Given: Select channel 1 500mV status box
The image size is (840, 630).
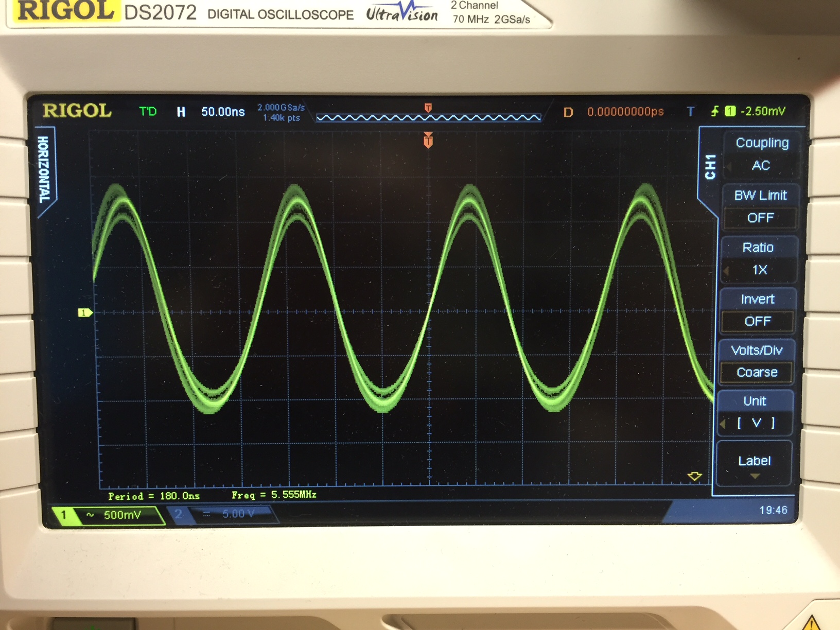Looking at the screenshot, I should click(x=109, y=515).
